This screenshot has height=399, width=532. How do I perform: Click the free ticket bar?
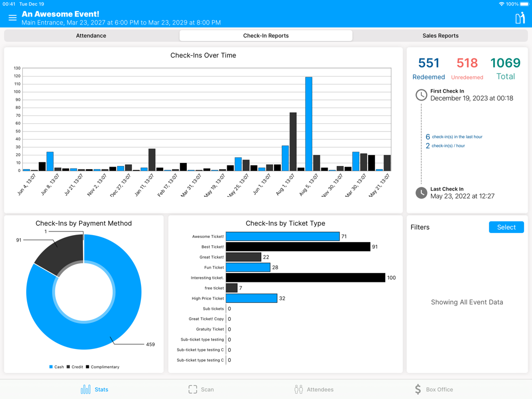231,288
